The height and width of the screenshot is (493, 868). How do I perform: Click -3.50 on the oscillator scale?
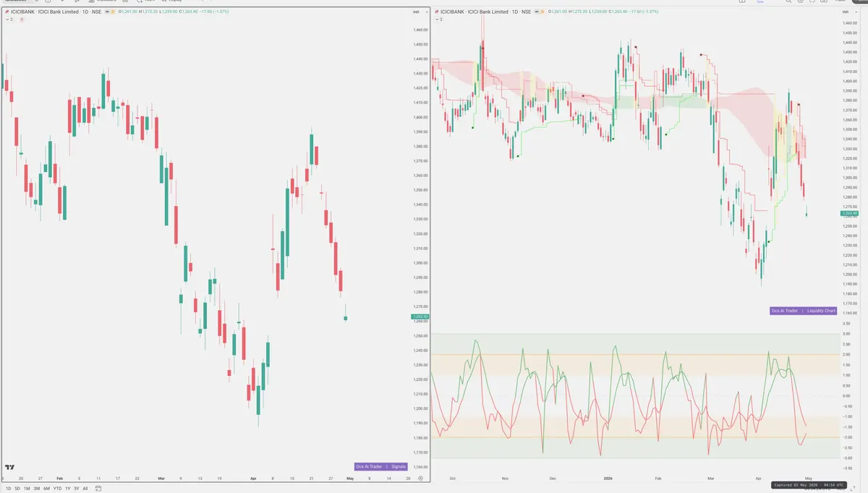[x=846, y=468]
